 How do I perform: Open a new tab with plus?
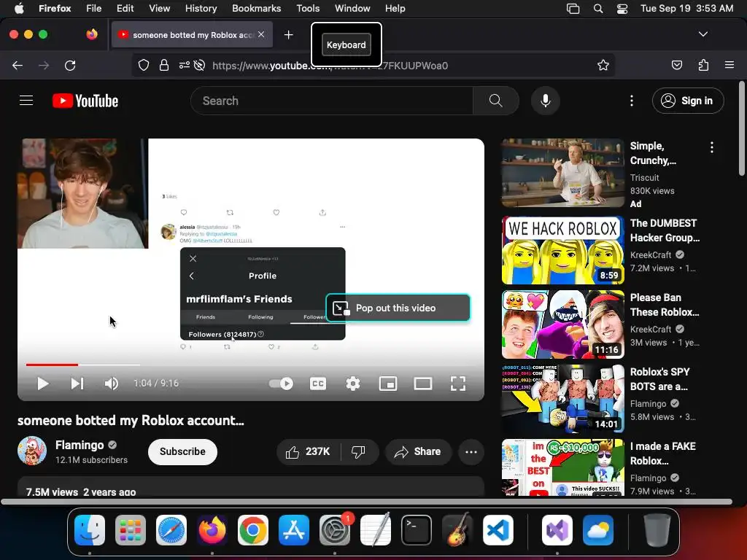pyautogui.click(x=288, y=35)
